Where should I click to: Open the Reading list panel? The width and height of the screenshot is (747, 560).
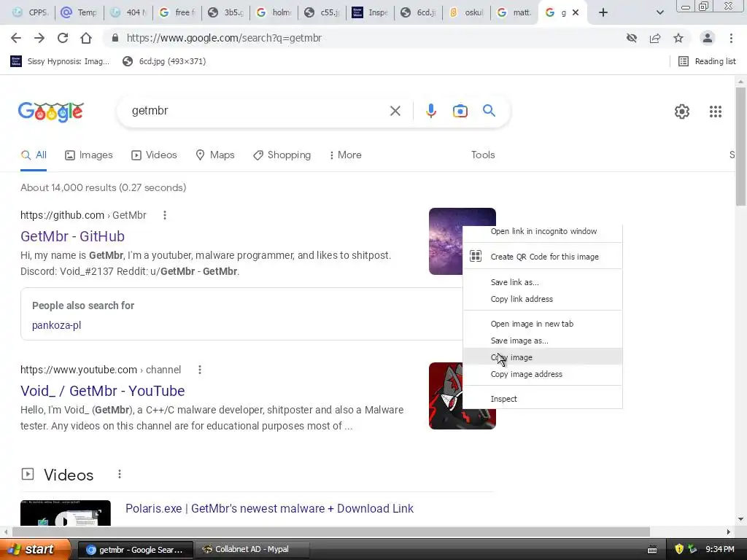click(707, 61)
